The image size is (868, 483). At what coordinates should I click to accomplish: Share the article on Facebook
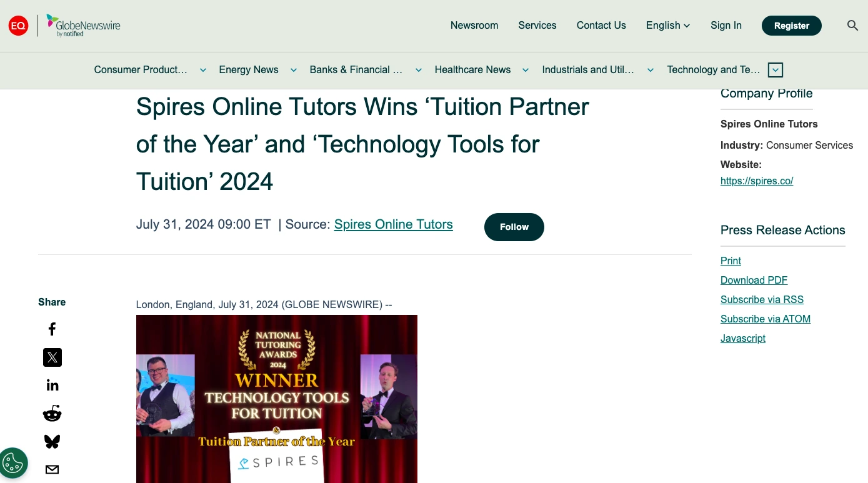click(52, 329)
